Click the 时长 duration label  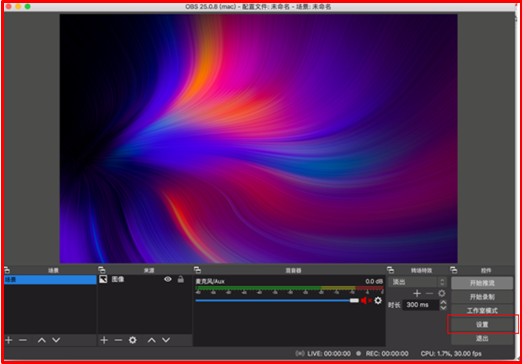click(394, 305)
